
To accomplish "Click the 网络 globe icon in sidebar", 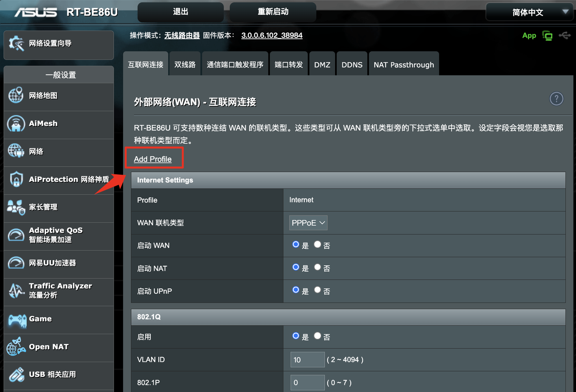I will [16, 151].
